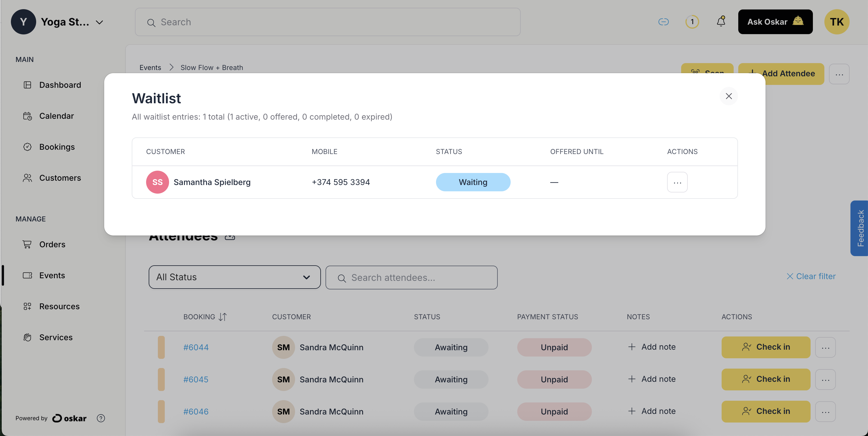
Task: Sort by the Booking column arrows
Action: point(223,317)
